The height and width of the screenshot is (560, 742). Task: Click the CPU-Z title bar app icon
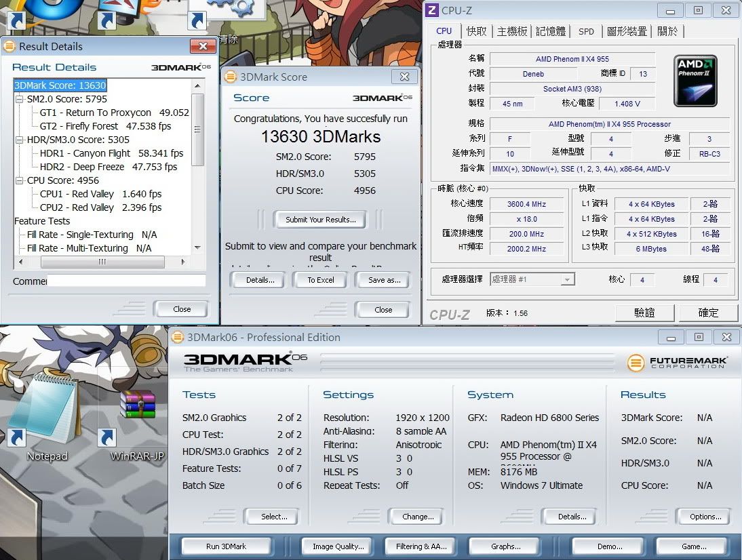(431, 10)
